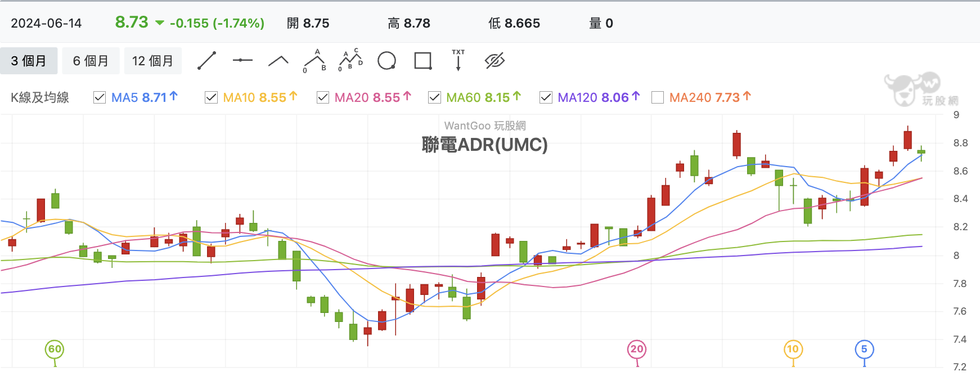Click the MA120 8.06 label
The image size is (980, 376).
(x=599, y=97)
